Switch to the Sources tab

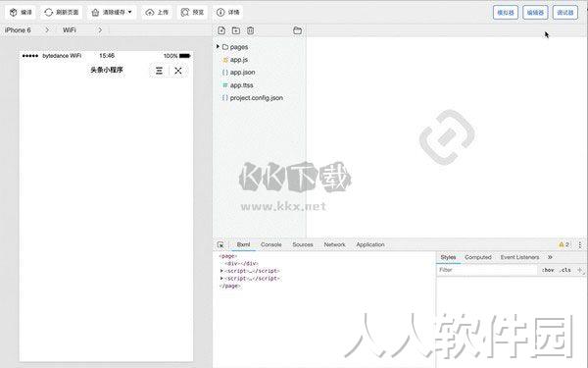coord(303,244)
